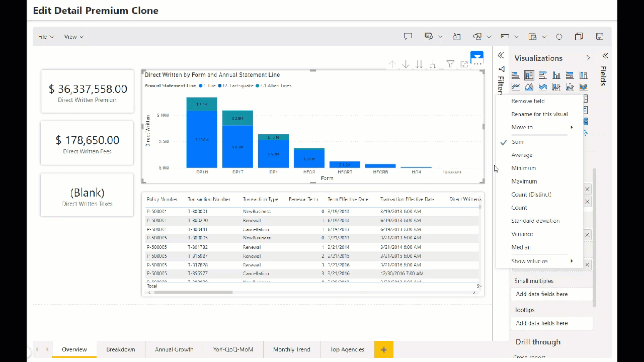This screenshot has height=362, width=644.
Task: Click the Small multiples data field well
Action: 551,294
